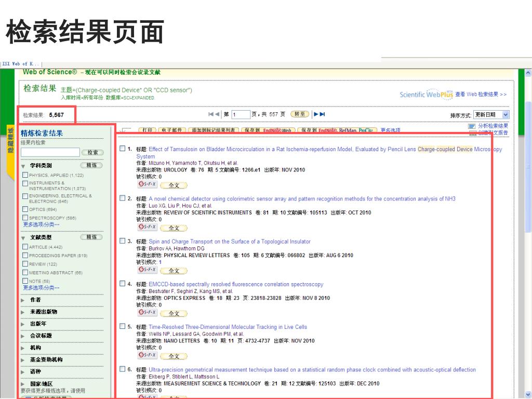Screen dimensions: 532x399
Task: Enable the PHYSICS, APPLIED category filter
Action: (25, 175)
